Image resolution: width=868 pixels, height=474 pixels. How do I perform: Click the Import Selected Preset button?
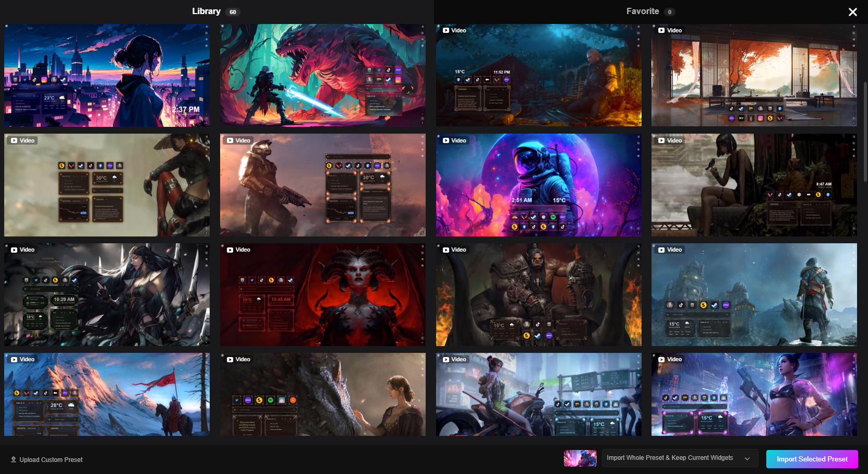point(812,459)
